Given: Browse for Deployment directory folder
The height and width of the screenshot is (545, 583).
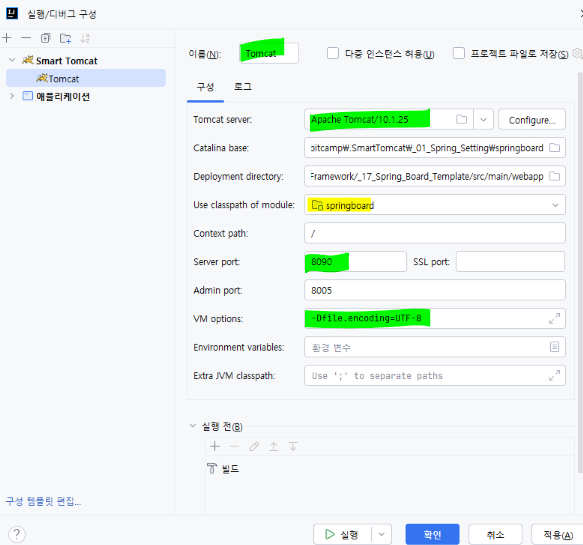Looking at the screenshot, I should pyautogui.click(x=554, y=176).
